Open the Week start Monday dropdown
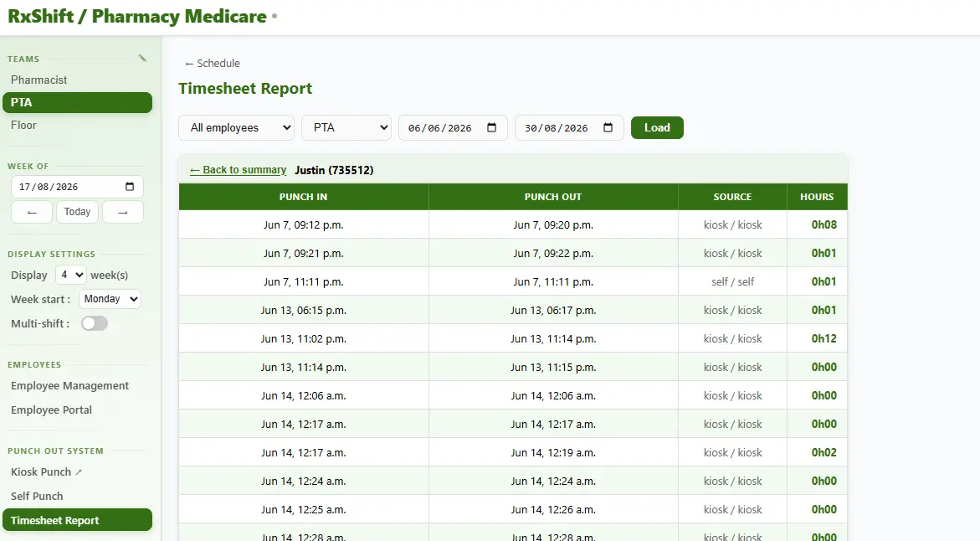Image resolution: width=980 pixels, height=541 pixels. 110,299
